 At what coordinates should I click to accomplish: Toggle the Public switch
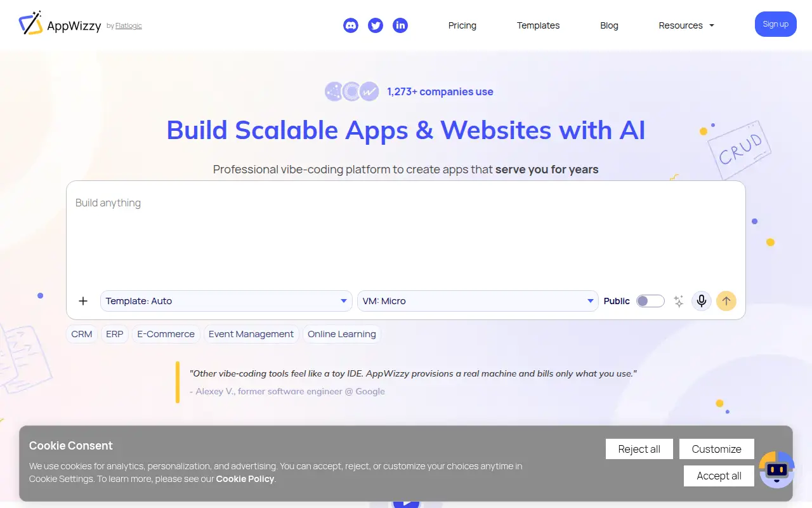pyautogui.click(x=650, y=301)
